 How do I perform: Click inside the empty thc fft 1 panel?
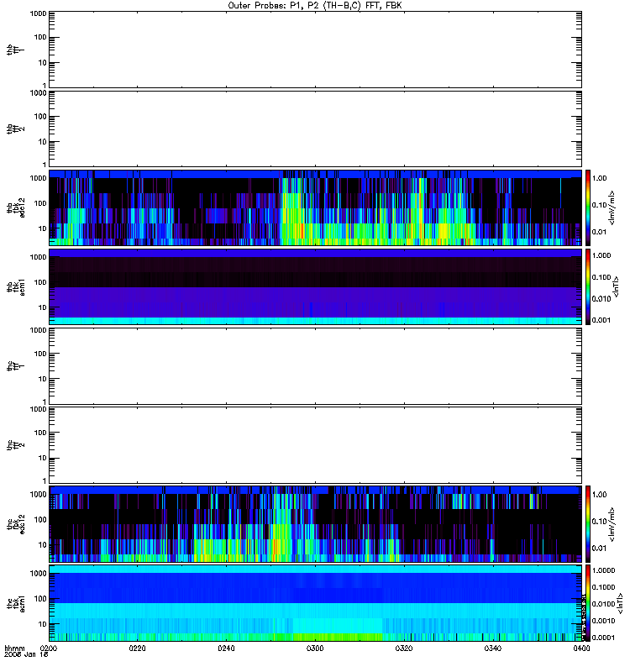pyautogui.click(x=315, y=366)
